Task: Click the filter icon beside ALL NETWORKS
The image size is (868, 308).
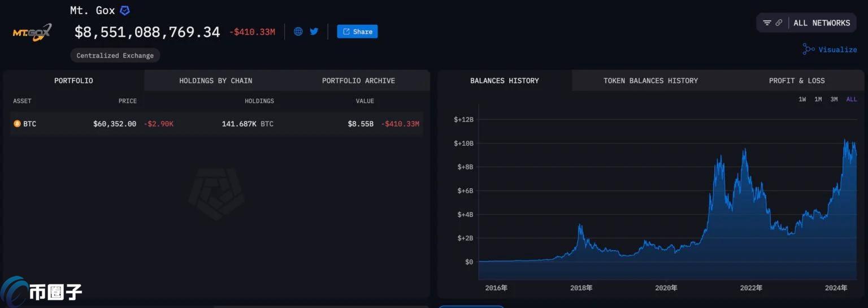Action: coord(767,23)
